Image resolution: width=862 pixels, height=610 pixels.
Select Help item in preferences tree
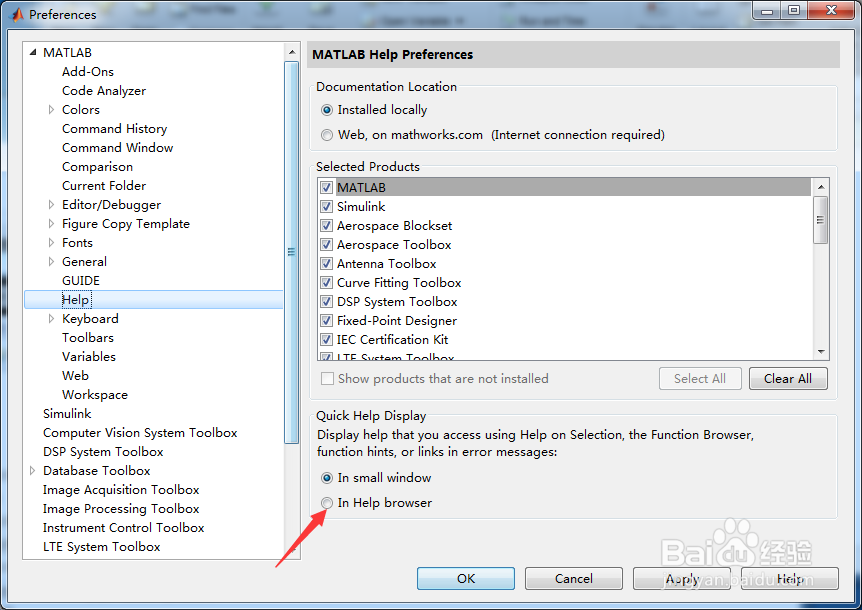pyautogui.click(x=76, y=300)
